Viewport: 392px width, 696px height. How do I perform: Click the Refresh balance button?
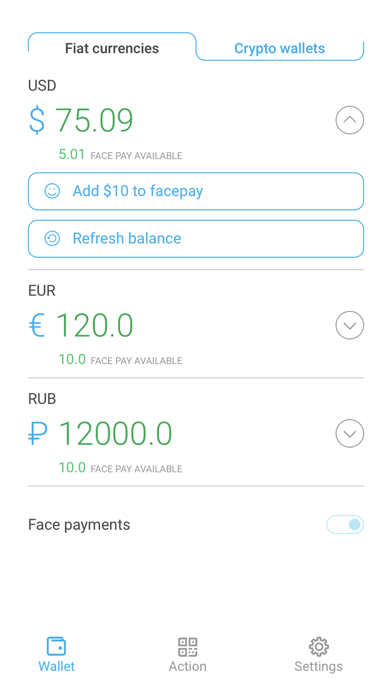click(x=196, y=238)
